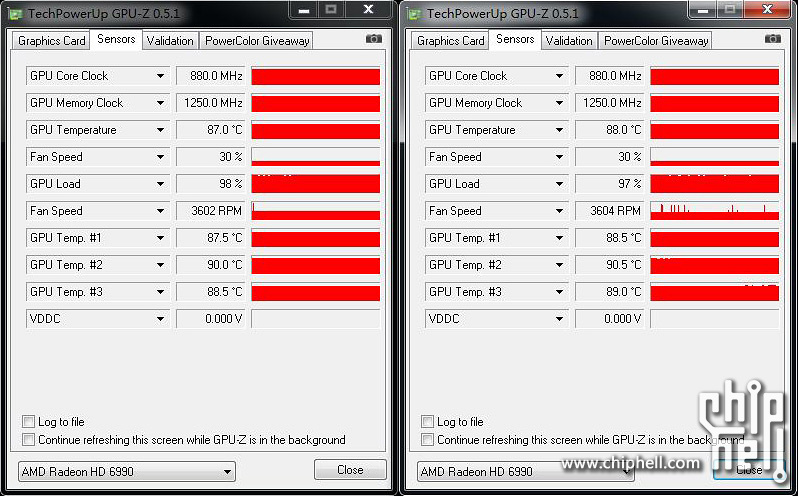
Task: Toggle Continue refreshing checkbox in right window
Action: point(428,440)
